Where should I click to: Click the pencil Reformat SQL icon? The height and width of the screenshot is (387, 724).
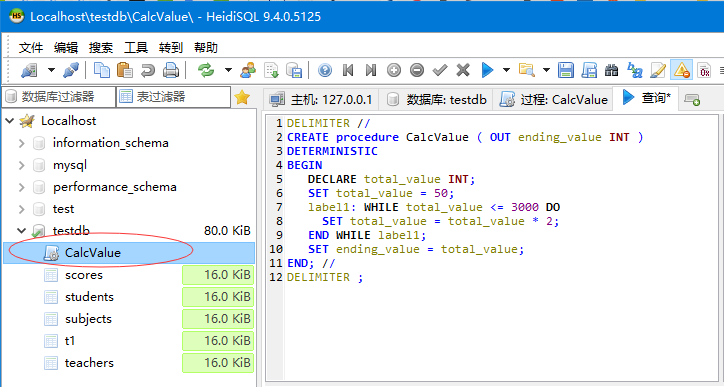click(658, 70)
